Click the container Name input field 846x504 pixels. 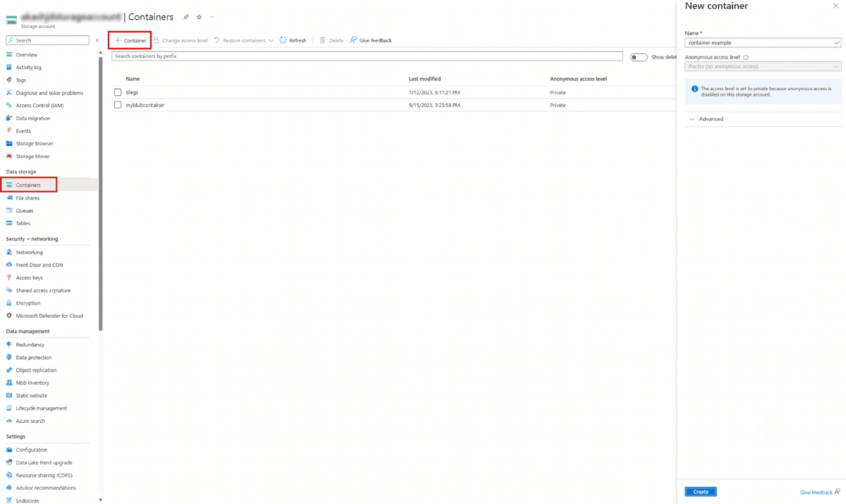[763, 42]
